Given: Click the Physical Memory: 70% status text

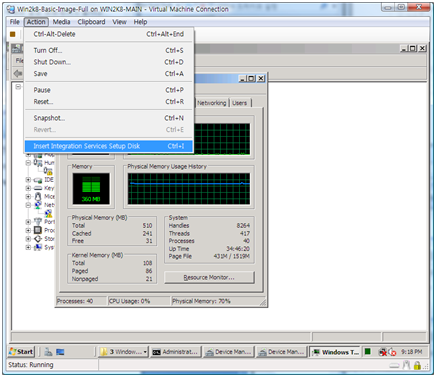Looking at the screenshot, I should tap(201, 301).
